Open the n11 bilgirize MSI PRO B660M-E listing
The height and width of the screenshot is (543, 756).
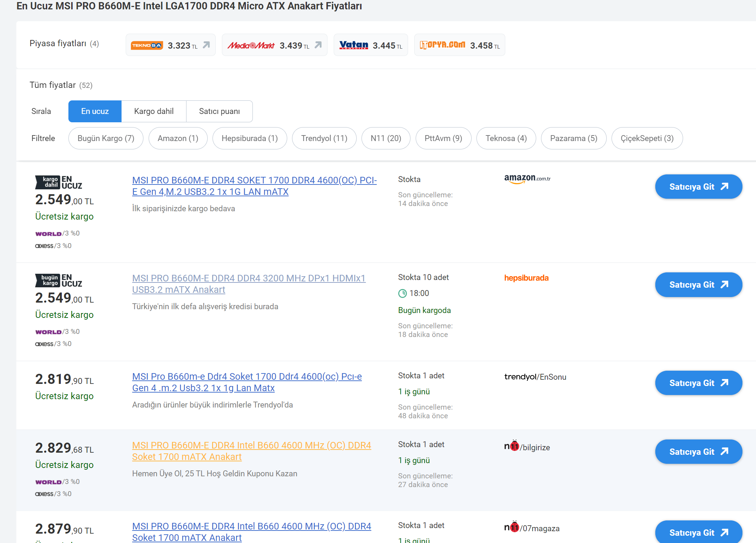point(252,451)
